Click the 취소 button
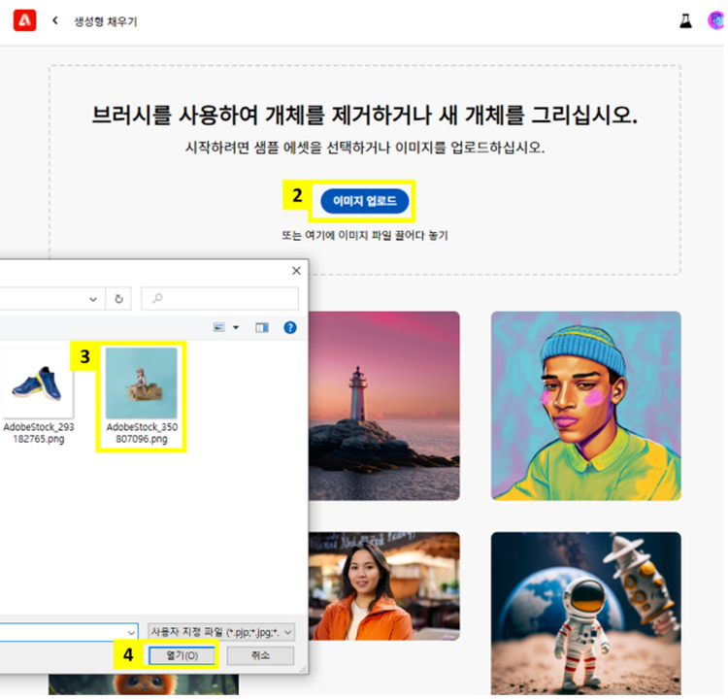728x700 pixels. 260,656
